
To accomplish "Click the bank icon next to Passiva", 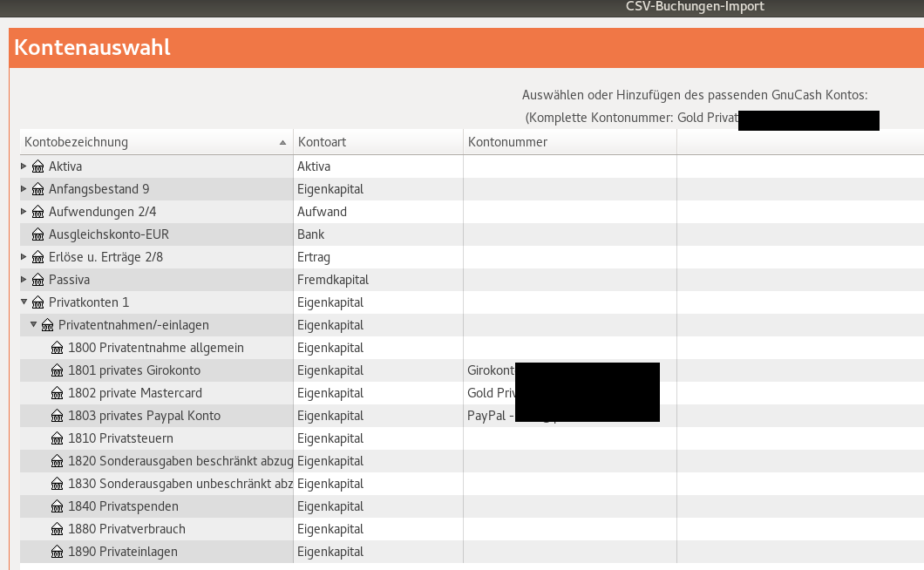I will click(x=37, y=280).
